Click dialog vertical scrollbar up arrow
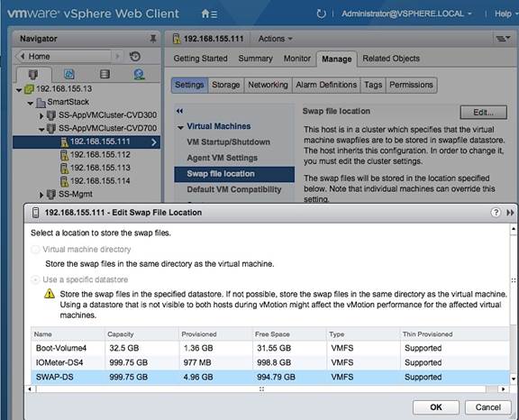The image size is (519, 420). [514, 229]
